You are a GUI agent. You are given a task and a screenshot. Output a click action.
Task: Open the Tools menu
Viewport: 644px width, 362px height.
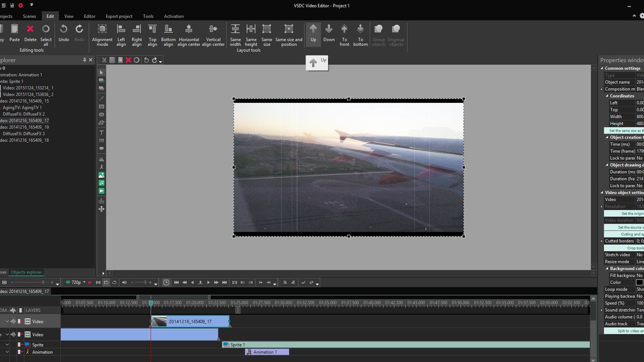148,16
